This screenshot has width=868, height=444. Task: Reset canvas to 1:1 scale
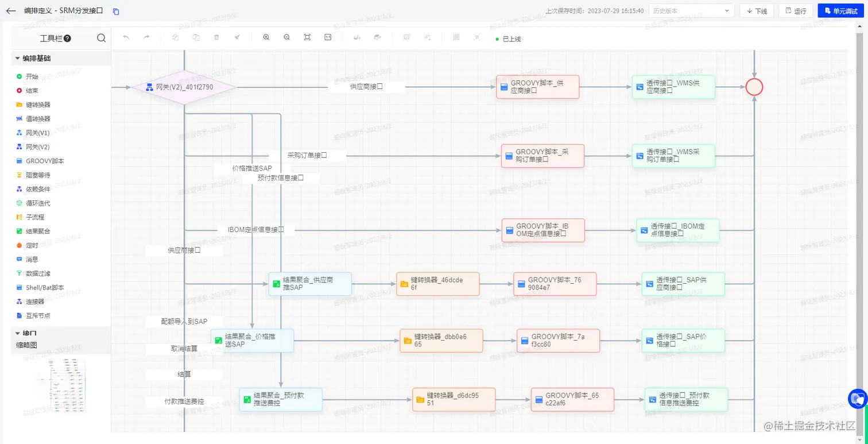(328, 37)
